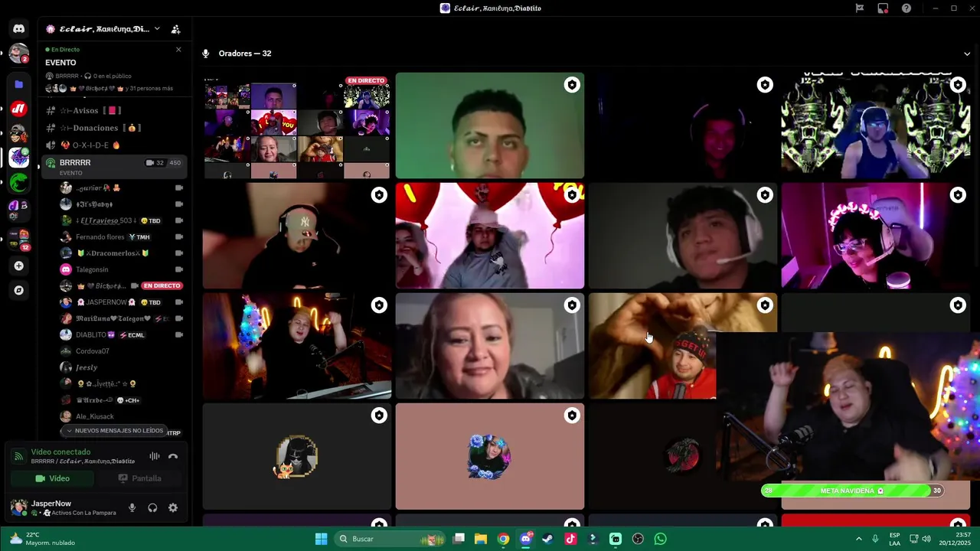Click moderator badge on pink neon headphones video
This screenshot has height=551, width=980.
(x=958, y=195)
